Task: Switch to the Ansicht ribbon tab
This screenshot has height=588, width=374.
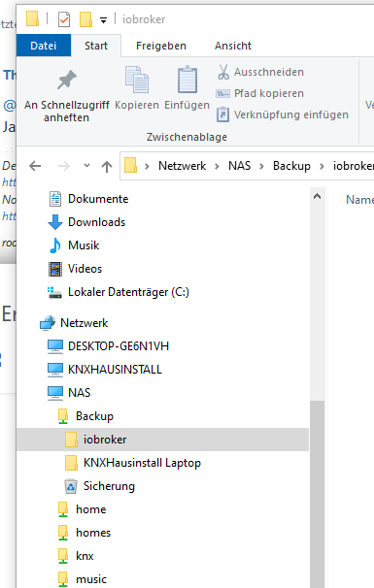Action: point(233,46)
